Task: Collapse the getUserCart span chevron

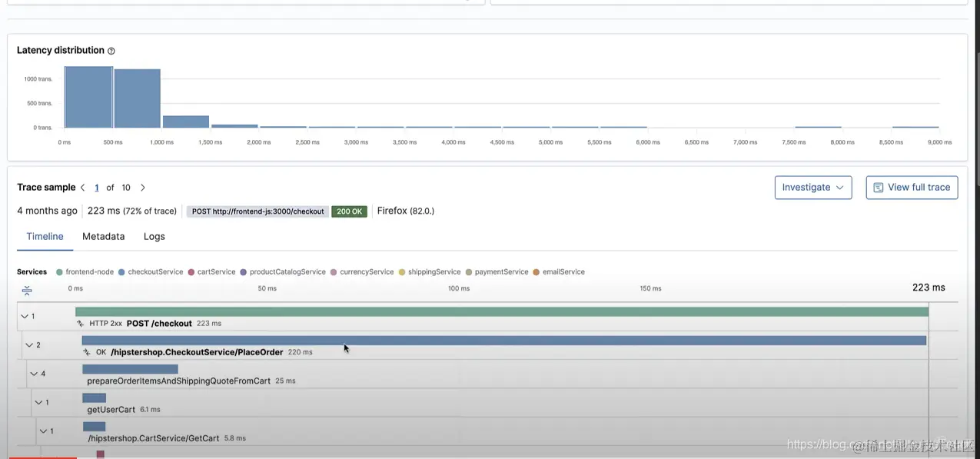Action: [x=38, y=402]
